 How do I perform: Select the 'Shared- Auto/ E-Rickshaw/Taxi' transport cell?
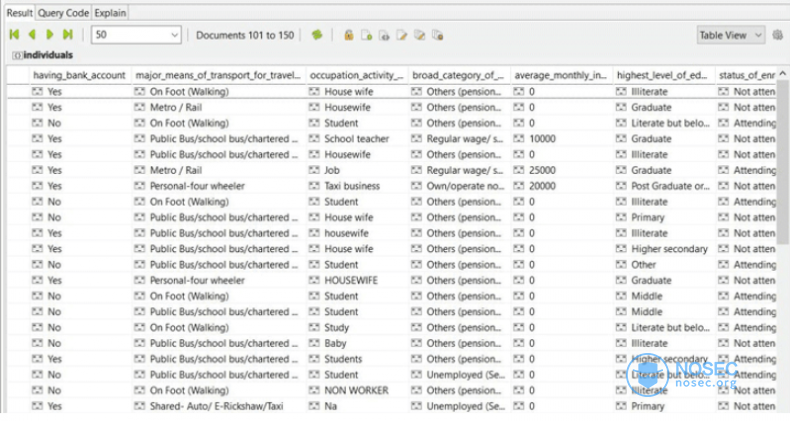pyautogui.click(x=219, y=406)
